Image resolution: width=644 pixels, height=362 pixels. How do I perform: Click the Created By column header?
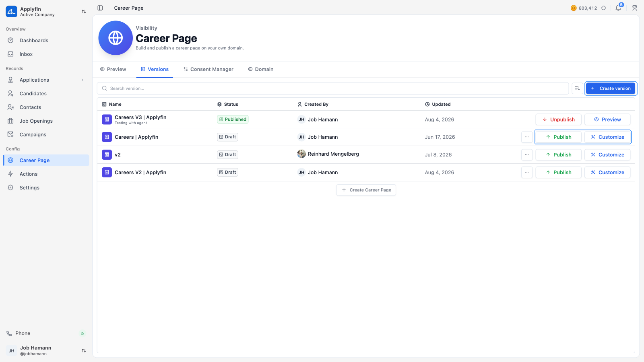click(313, 104)
